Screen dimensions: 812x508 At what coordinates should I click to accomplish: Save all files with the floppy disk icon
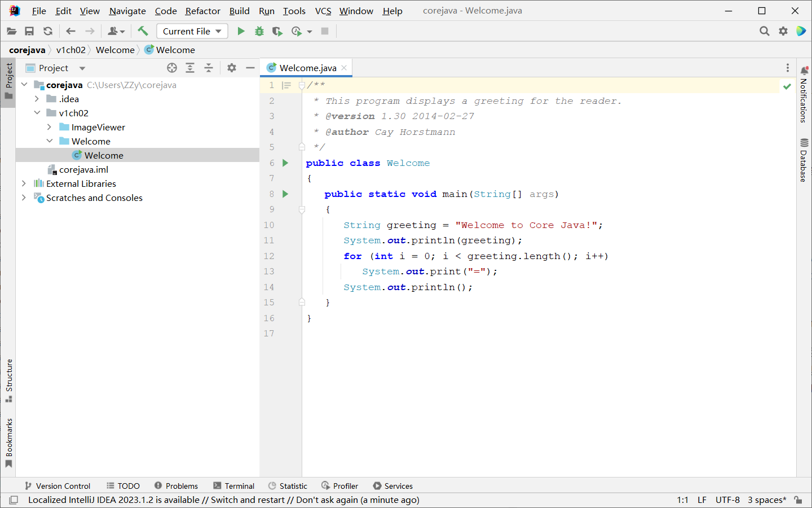point(29,31)
